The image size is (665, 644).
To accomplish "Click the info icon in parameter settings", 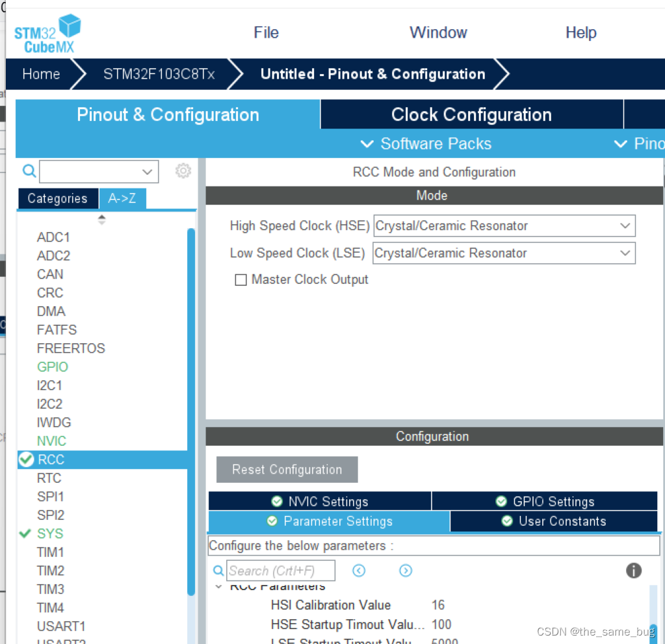I will [x=634, y=570].
